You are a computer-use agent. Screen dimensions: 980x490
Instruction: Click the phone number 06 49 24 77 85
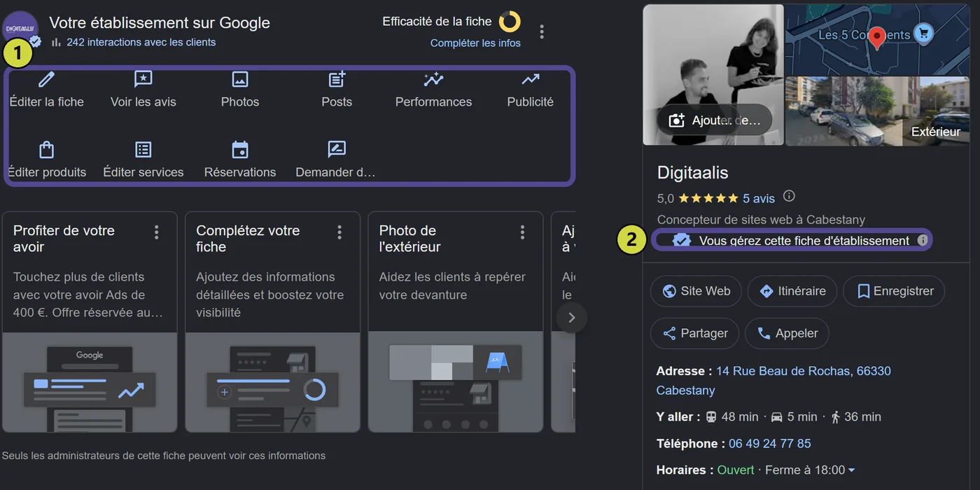pos(770,444)
